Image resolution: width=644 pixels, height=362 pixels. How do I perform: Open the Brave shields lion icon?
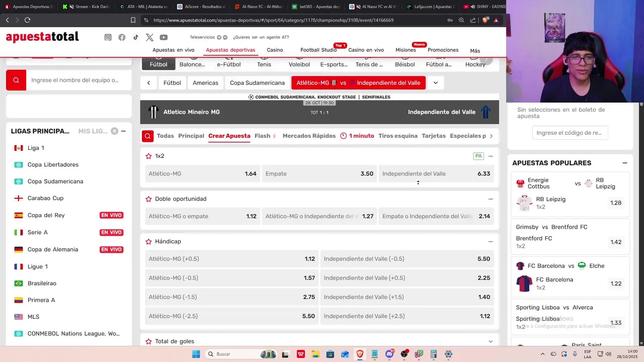tap(485, 20)
